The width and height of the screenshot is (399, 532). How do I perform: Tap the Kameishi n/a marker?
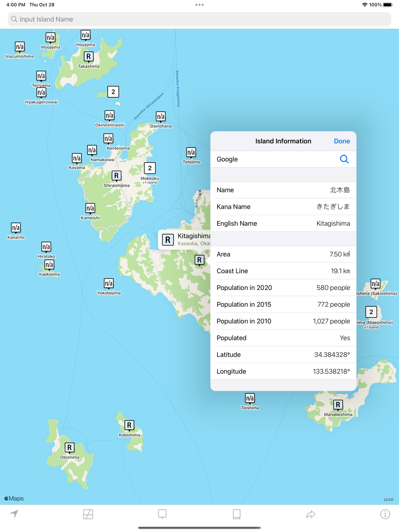click(x=90, y=209)
